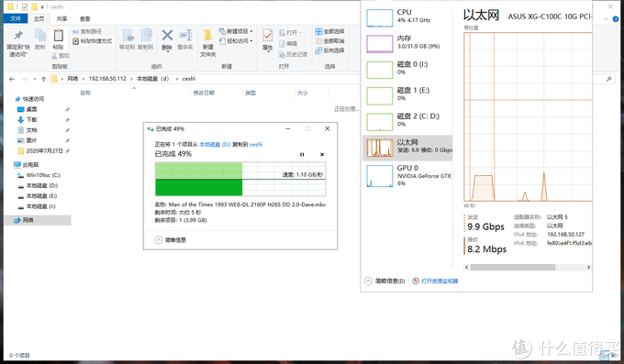The height and width of the screenshot is (364, 624).
Task: Select Win10ltsc (C:) drive in sidebar
Action: [43, 175]
